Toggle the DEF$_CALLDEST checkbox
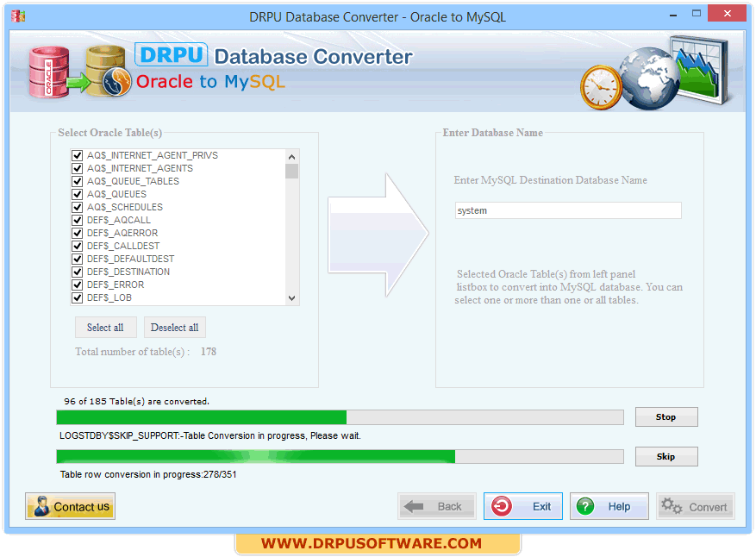 [x=77, y=246]
